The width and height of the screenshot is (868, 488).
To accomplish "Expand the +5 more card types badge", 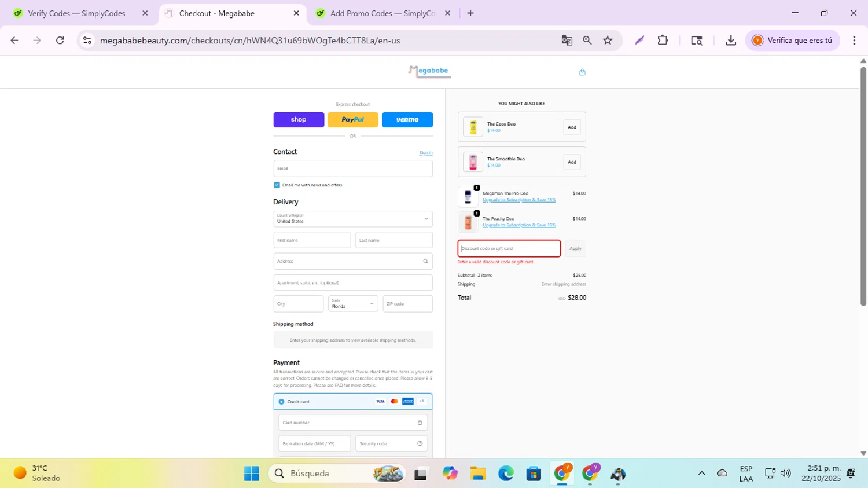I will tap(422, 401).
